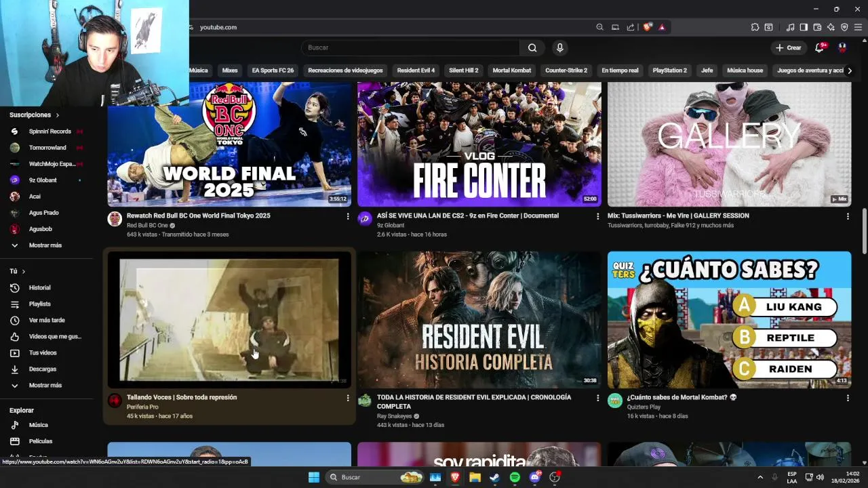This screenshot has height=488, width=868.
Task: Play the Resident Evil Historia Completa thumbnail
Action: coord(479,320)
